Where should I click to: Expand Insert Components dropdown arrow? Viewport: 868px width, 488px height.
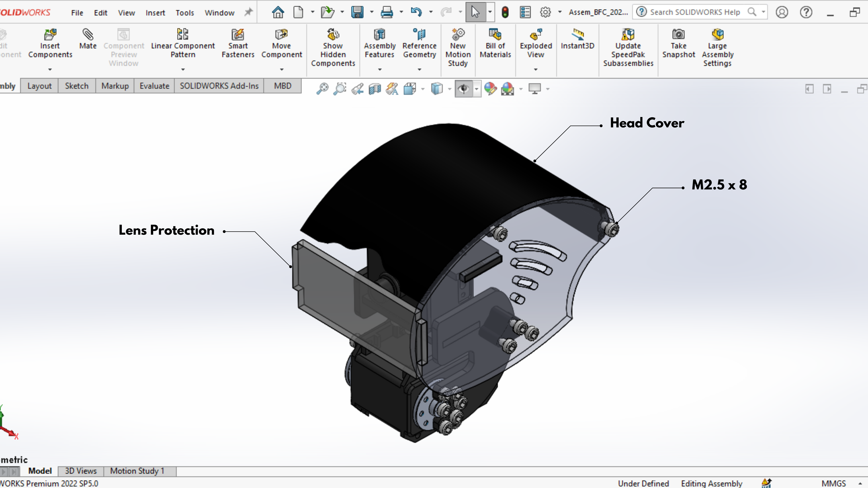[x=50, y=70]
